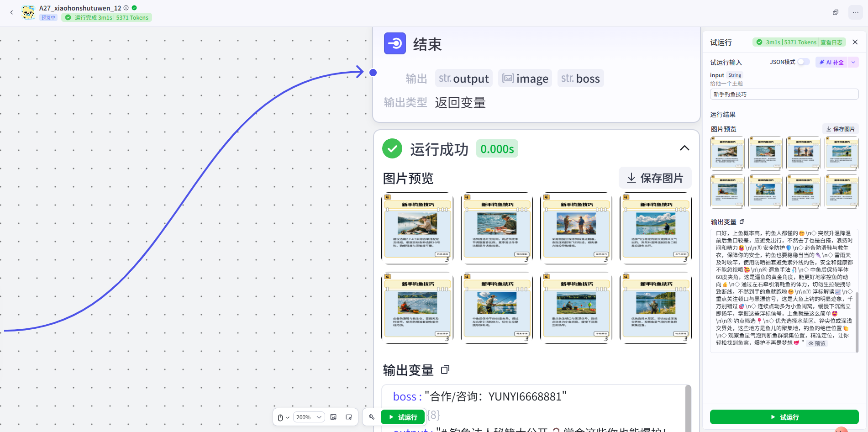Open the last sidebar thumbnail in the second row
868x432 pixels.
pyautogui.click(x=842, y=191)
